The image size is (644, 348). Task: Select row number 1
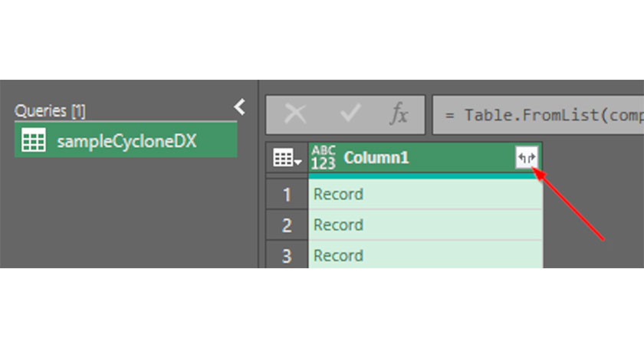pos(287,195)
